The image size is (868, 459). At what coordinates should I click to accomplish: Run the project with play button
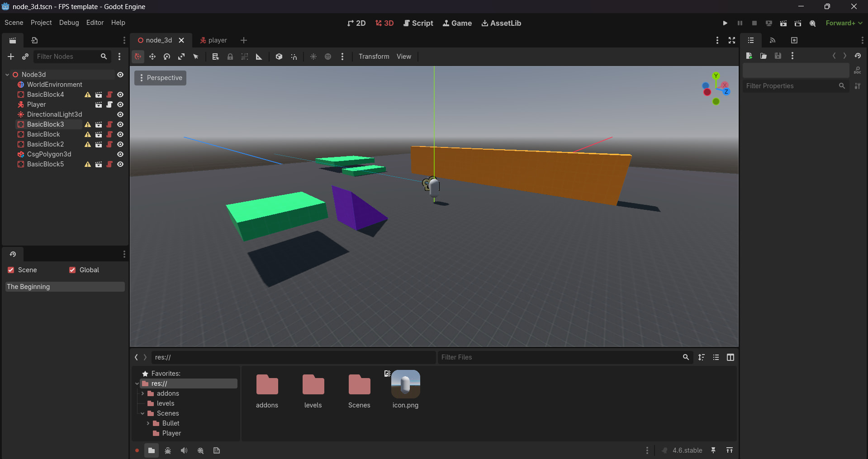(725, 23)
